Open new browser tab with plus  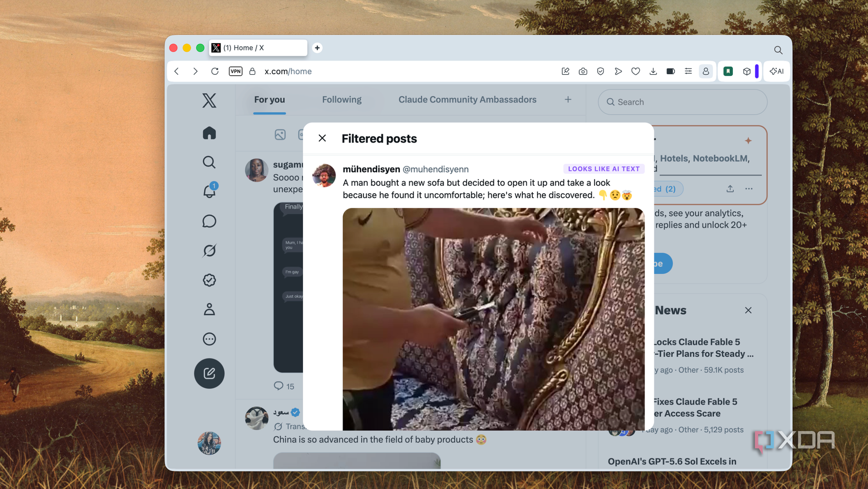317,48
